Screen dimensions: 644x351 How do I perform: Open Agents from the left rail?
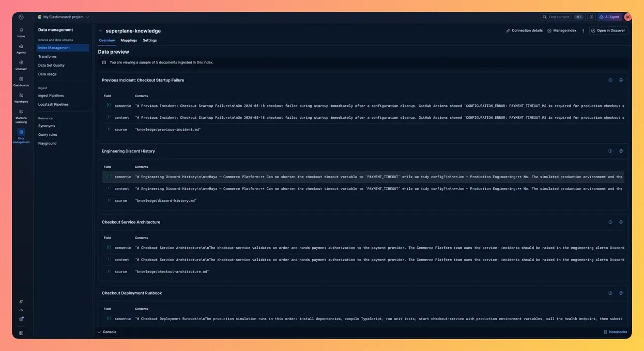pos(21,49)
